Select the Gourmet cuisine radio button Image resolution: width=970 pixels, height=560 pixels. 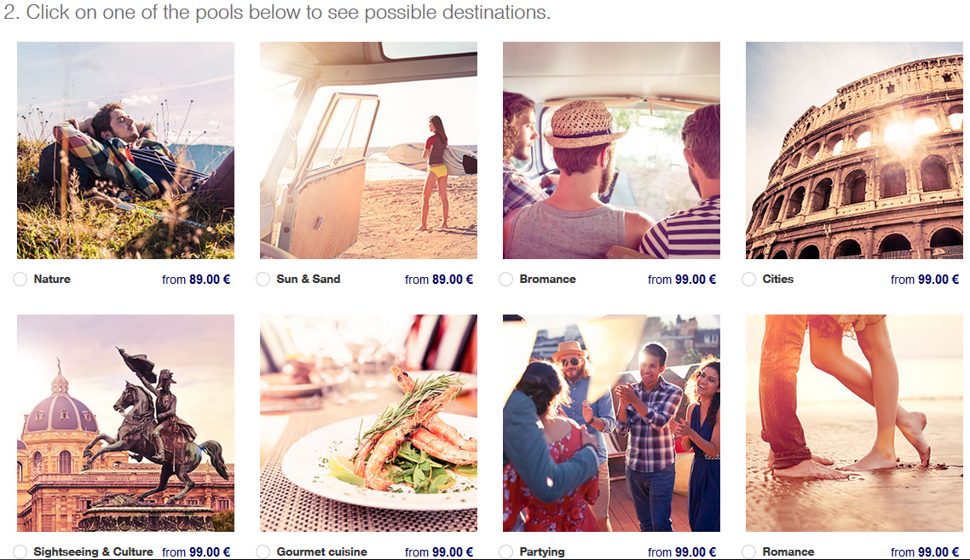pos(263,551)
